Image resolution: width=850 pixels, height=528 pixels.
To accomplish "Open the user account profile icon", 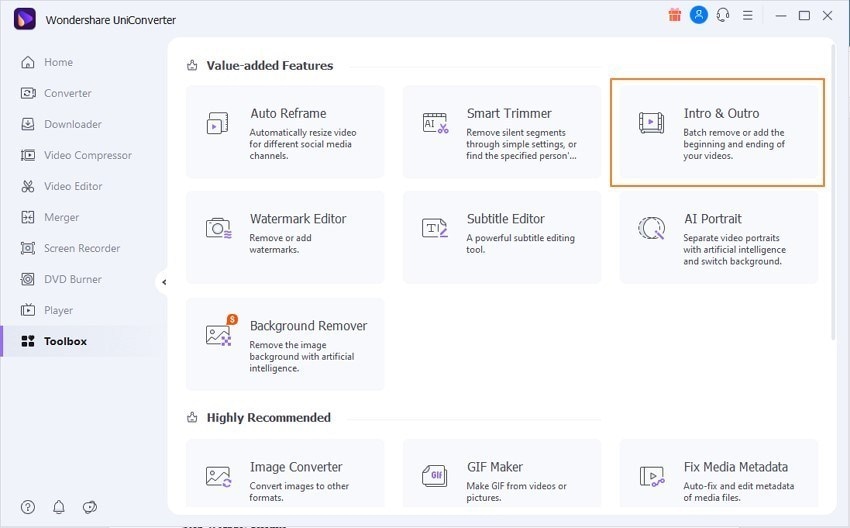I will [x=699, y=16].
